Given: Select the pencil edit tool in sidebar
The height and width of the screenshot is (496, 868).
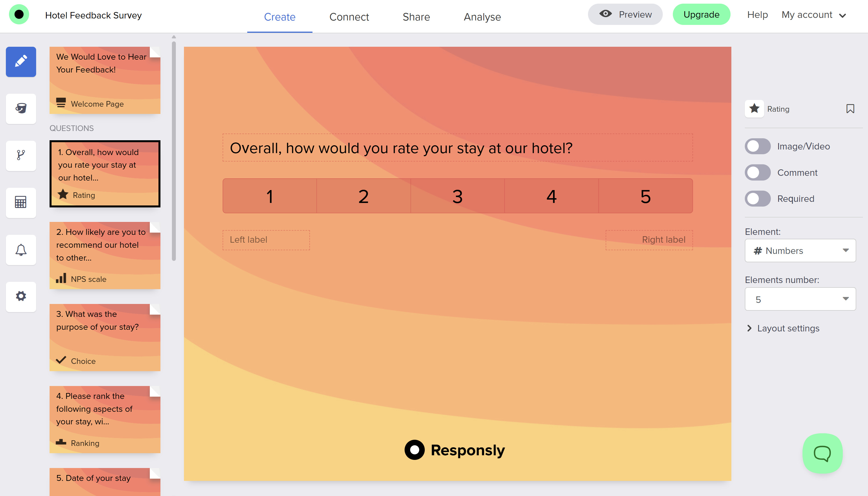Looking at the screenshot, I should point(21,62).
